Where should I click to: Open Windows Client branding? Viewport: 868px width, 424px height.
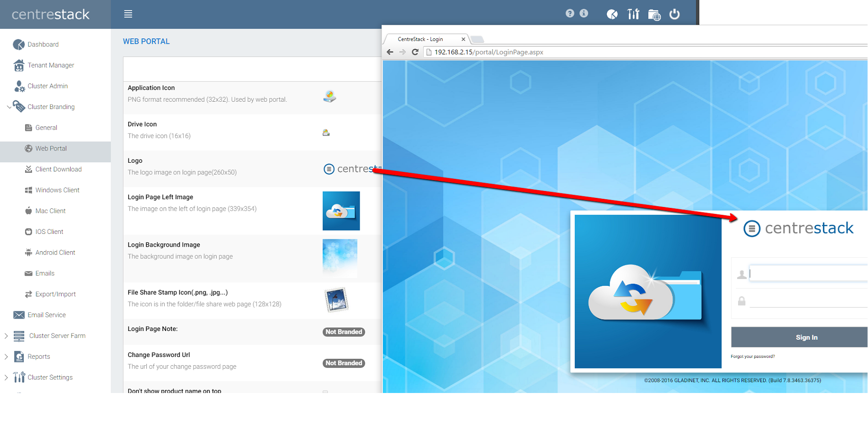[57, 190]
